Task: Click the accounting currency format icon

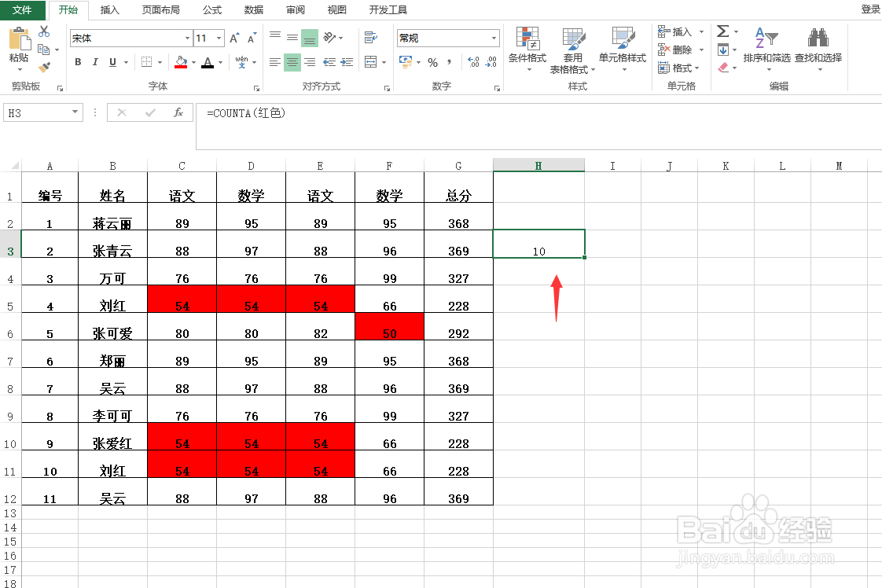Action: 406,61
